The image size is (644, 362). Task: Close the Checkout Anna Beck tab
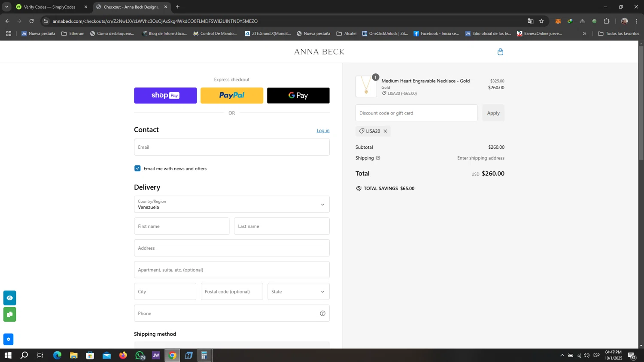tap(166, 7)
